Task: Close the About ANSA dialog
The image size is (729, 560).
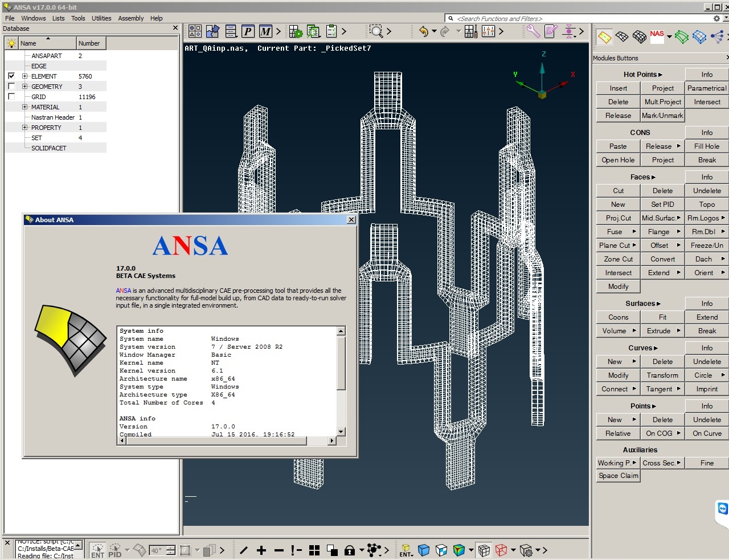Action: tap(351, 220)
